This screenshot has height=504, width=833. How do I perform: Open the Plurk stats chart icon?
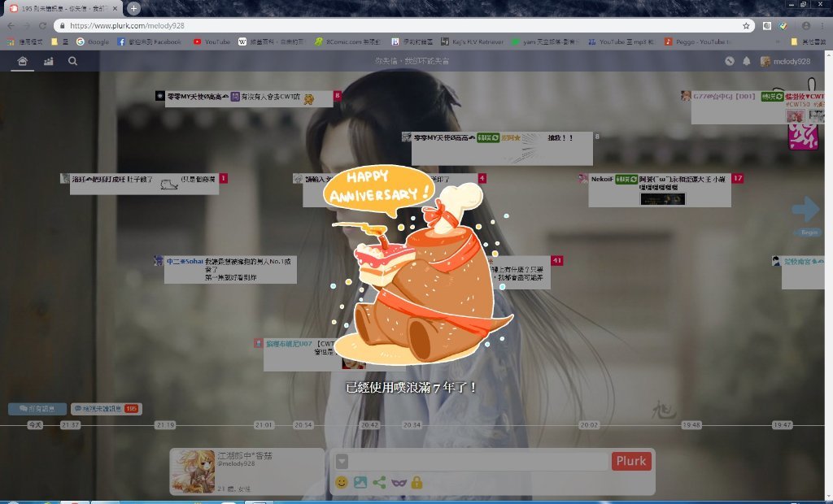48,61
